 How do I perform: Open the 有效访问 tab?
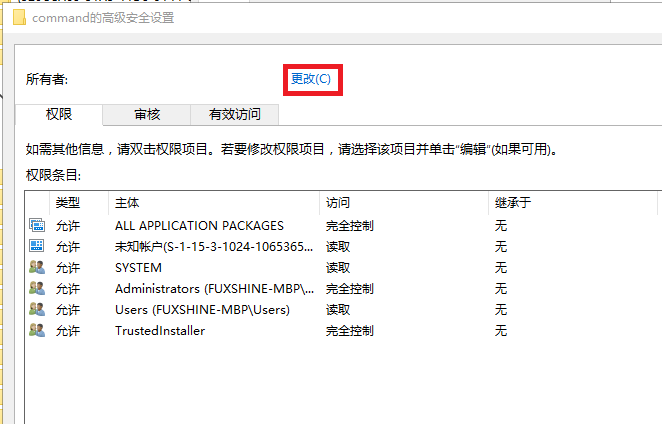coord(234,114)
